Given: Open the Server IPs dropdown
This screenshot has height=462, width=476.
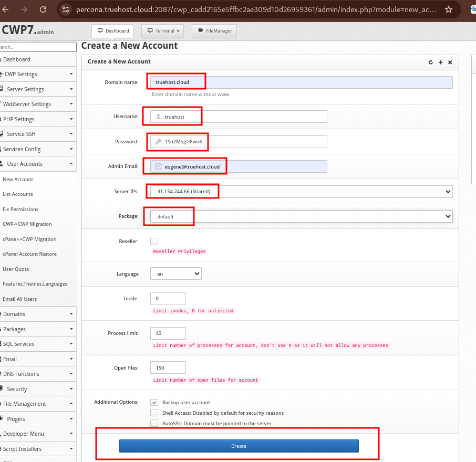Looking at the screenshot, I should pyautogui.click(x=301, y=192).
